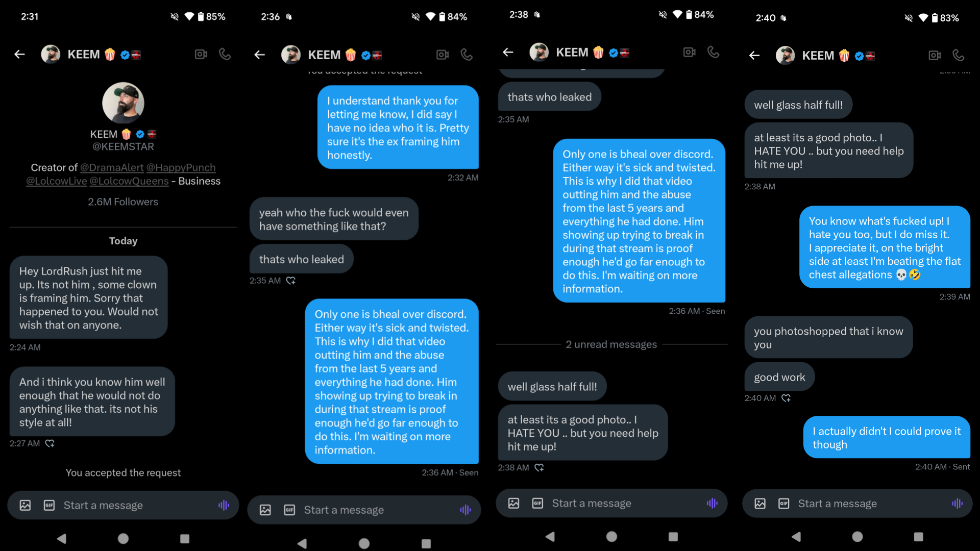Screen dimensions: 980x551
Task: Start video call in first chat panel
Action: [201, 54]
